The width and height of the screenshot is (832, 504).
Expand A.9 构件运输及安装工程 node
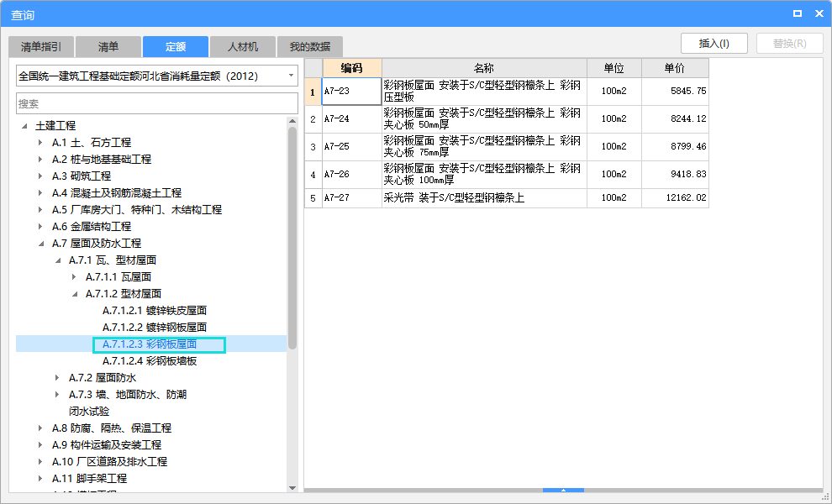point(41,445)
